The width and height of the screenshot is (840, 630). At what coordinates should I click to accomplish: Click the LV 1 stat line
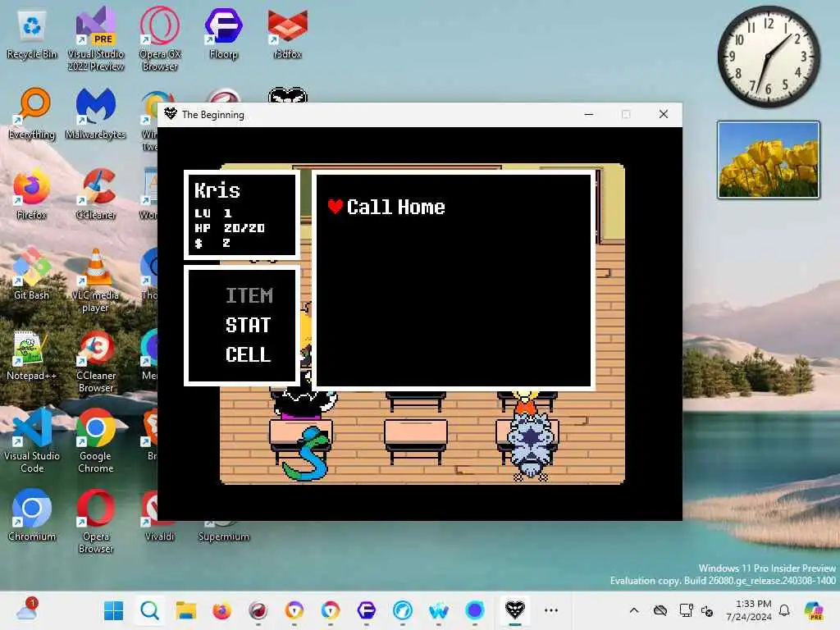tap(212, 212)
